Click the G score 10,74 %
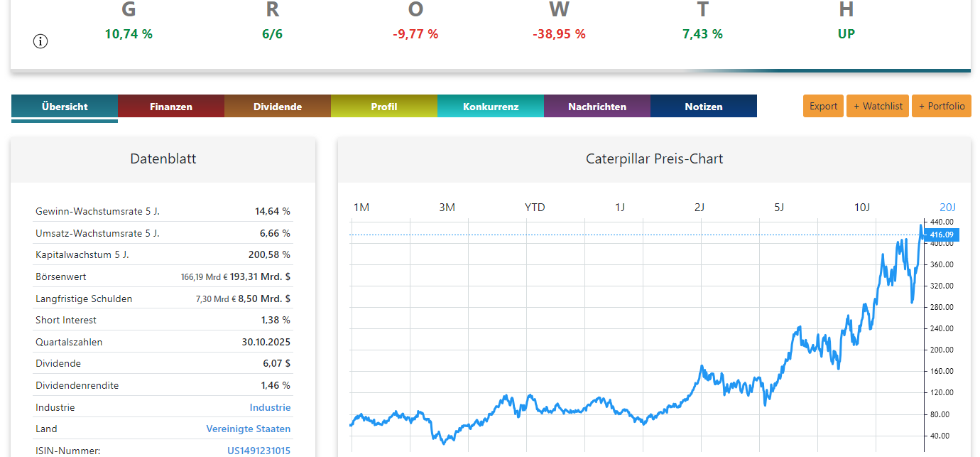Viewport: 980px width, 457px height. 129,33
